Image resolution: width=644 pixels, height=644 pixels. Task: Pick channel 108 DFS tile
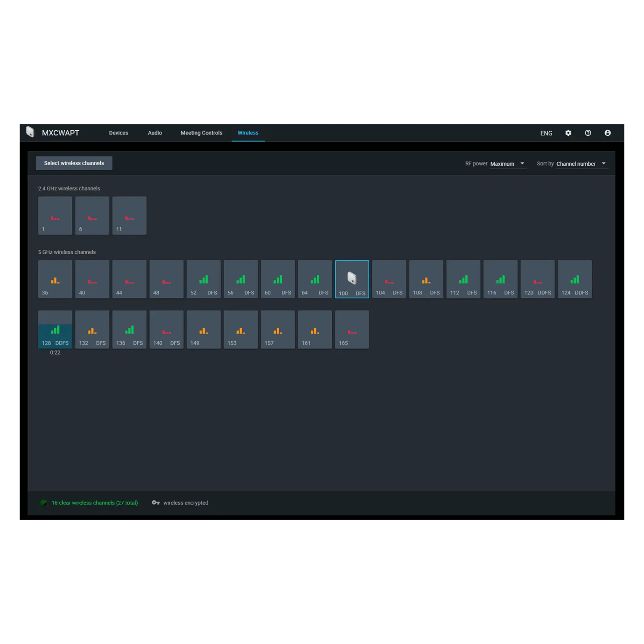point(426,279)
